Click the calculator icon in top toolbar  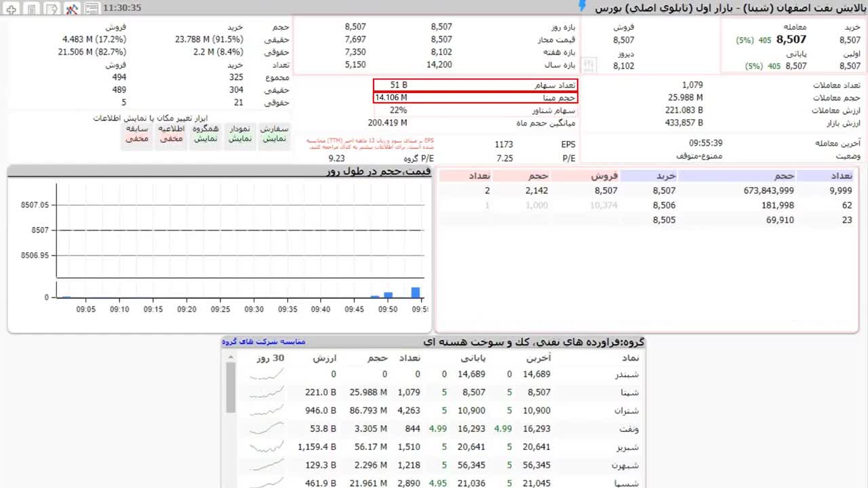tap(31, 8)
